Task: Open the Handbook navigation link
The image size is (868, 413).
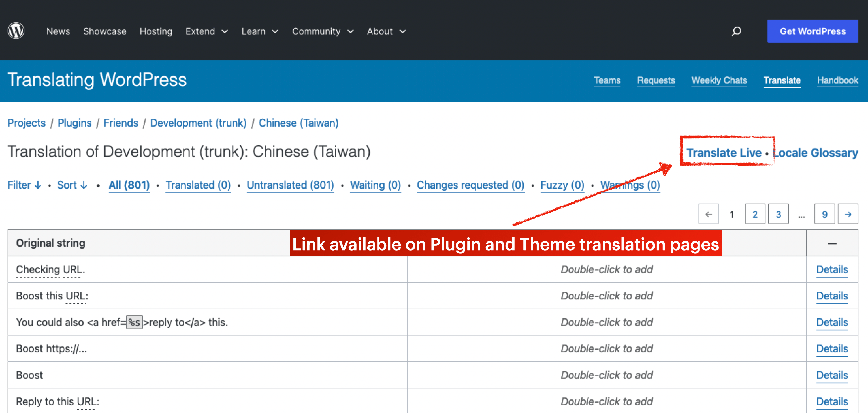Action: [837, 80]
